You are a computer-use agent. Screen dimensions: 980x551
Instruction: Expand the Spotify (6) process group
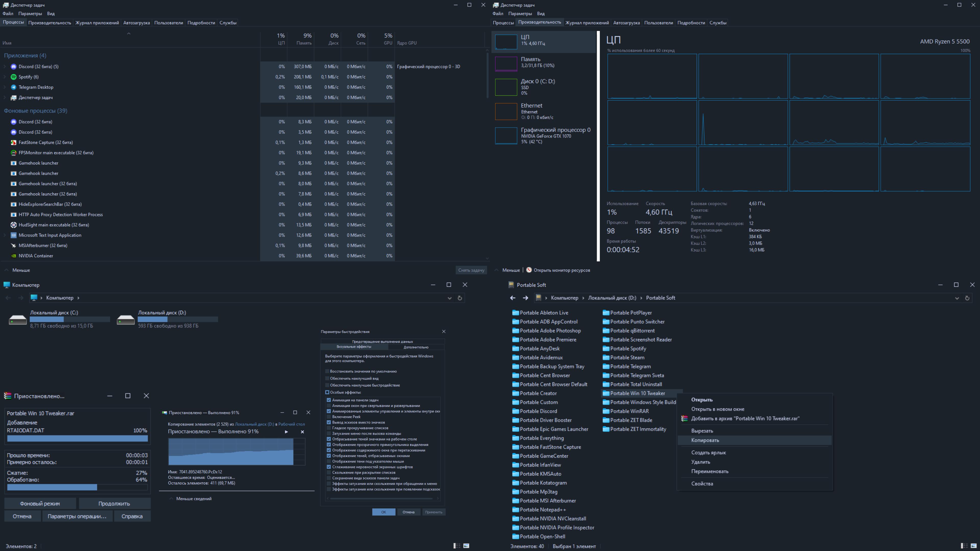click(x=5, y=77)
